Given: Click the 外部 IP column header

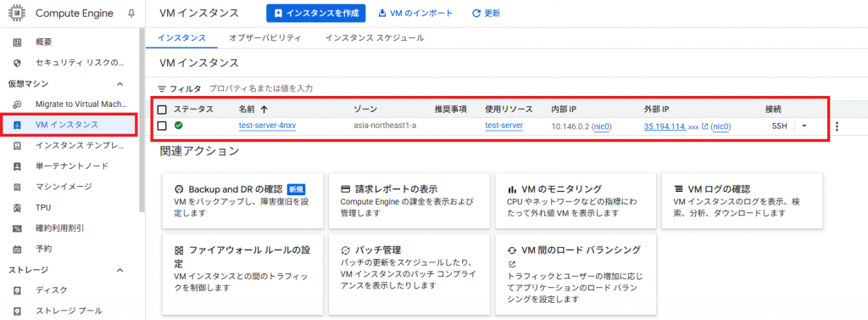Looking at the screenshot, I should (657, 109).
